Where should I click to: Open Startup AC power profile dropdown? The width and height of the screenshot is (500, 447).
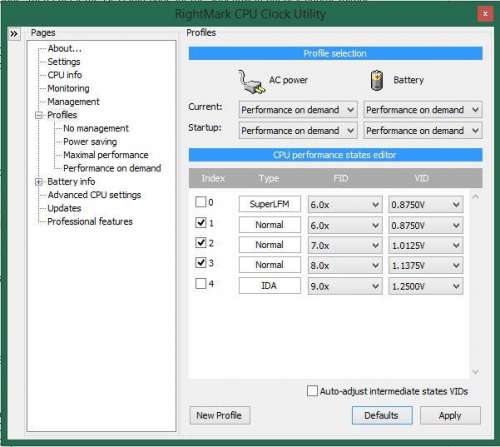pos(298,131)
